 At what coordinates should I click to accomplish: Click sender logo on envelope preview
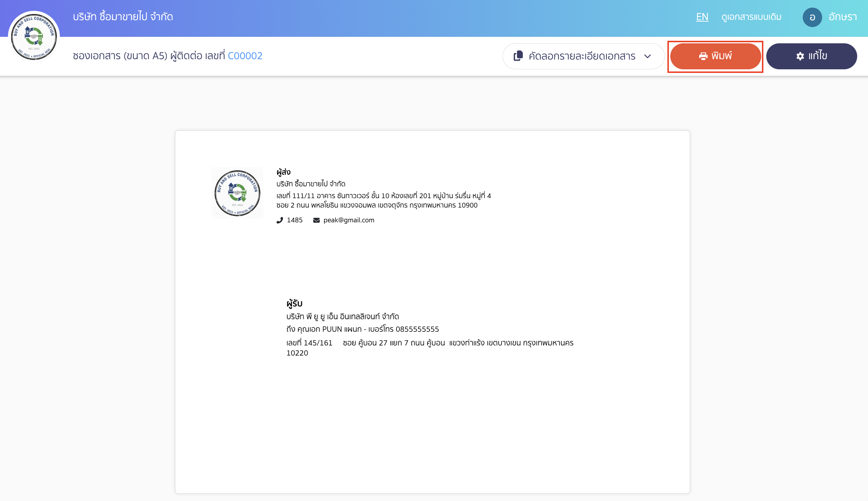click(x=237, y=193)
